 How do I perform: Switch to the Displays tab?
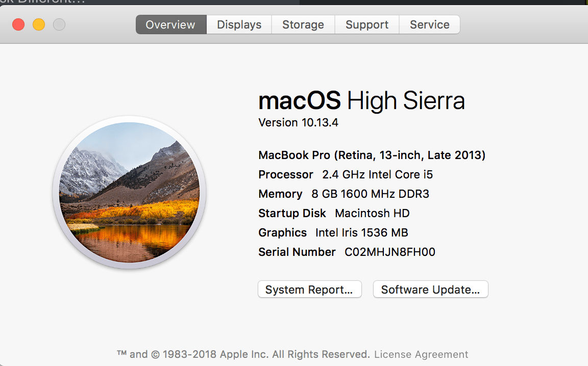coord(238,24)
